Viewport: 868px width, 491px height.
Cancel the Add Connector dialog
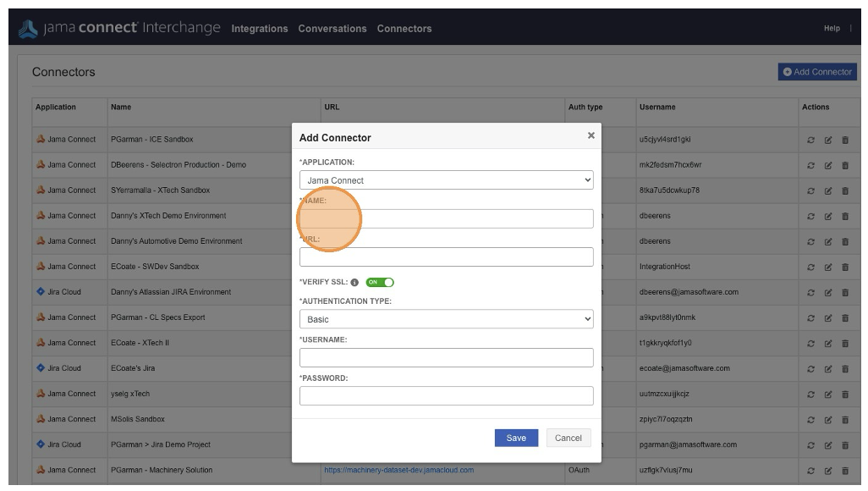coord(569,438)
